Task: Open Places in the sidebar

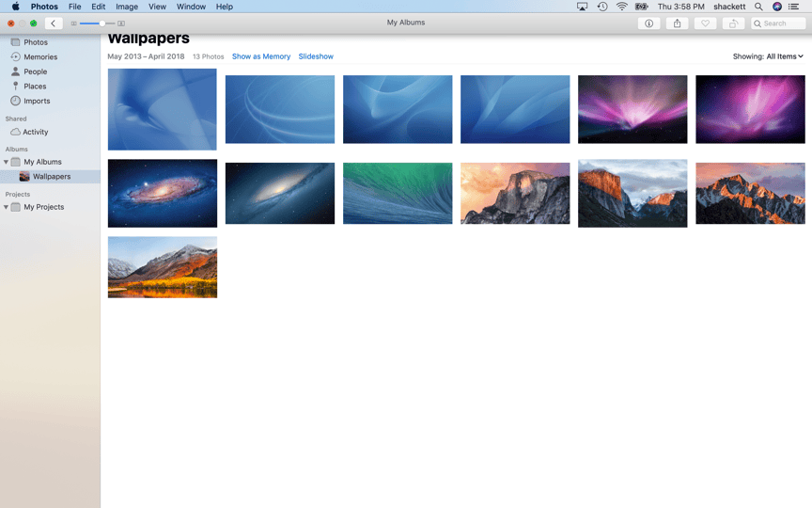Action: tap(35, 86)
